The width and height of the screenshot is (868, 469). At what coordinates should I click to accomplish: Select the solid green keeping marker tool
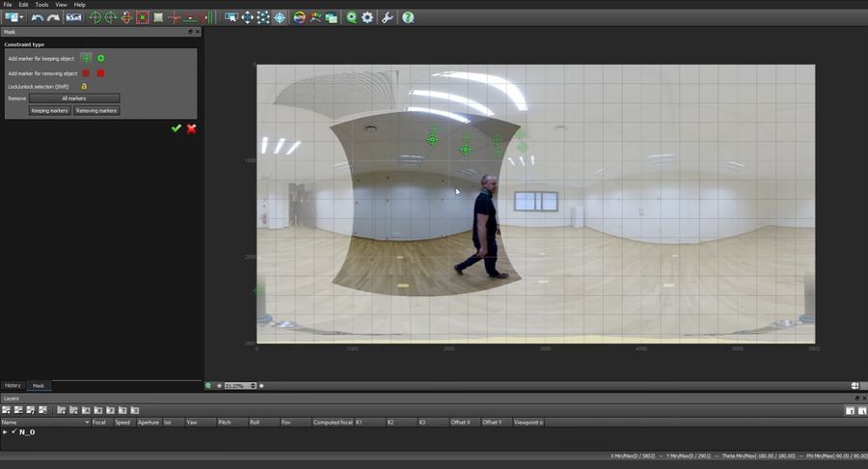[x=100, y=58]
